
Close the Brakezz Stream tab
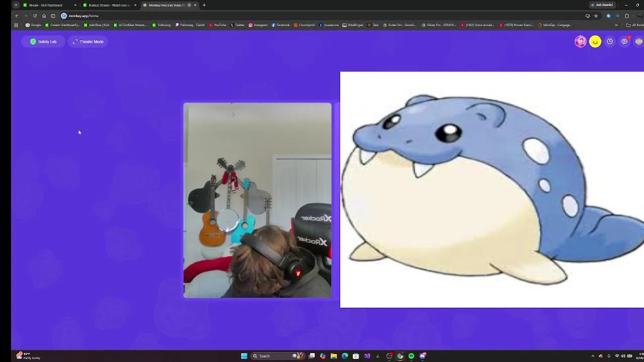tap(135, 5)
